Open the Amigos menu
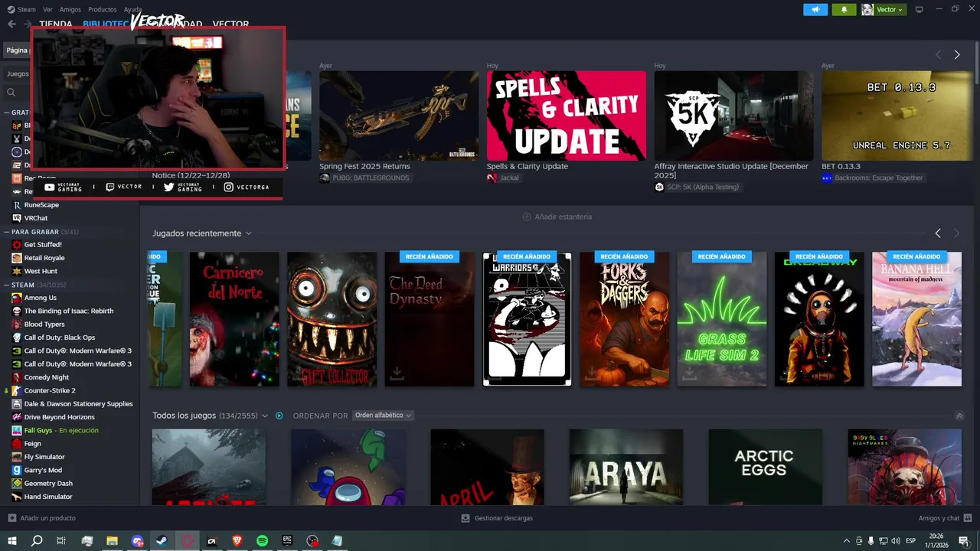 point(70,9)
